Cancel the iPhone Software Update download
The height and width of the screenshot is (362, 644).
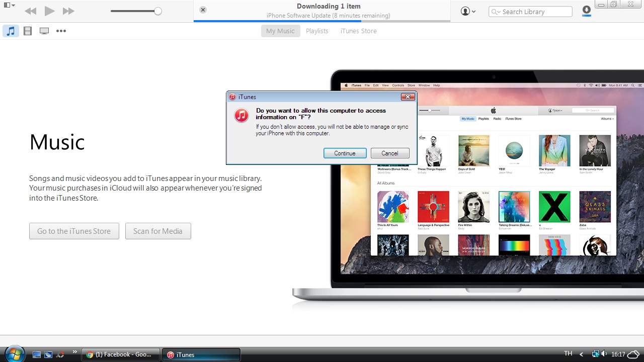(x=203, y=10)
